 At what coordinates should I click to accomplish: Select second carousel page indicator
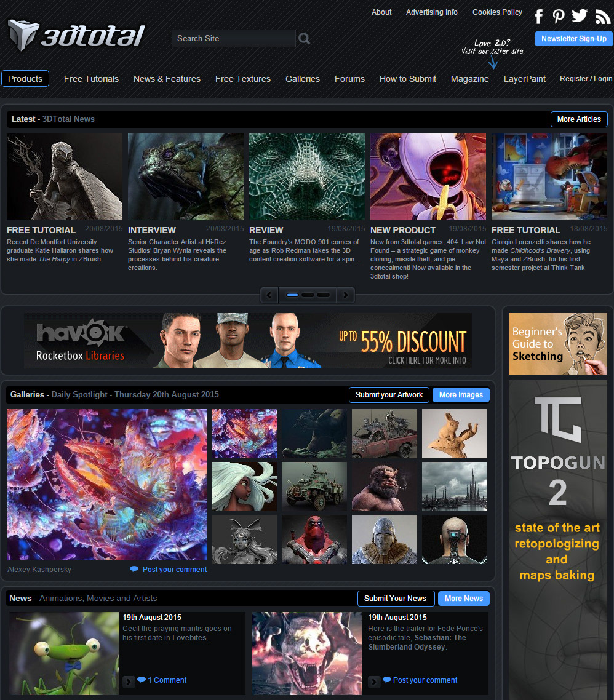coord(308,295)
